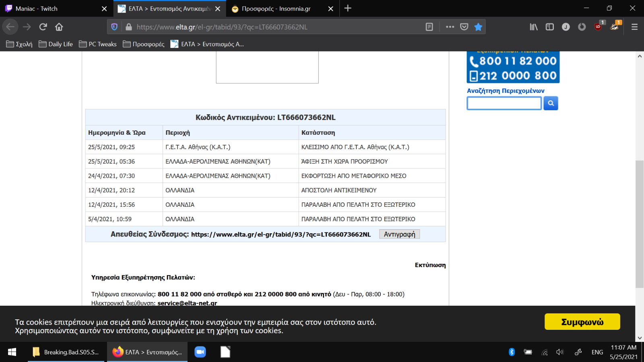
Task: Close the Προσφορές - Insomnia.gr tab
Action: click(x=331, y=8)
